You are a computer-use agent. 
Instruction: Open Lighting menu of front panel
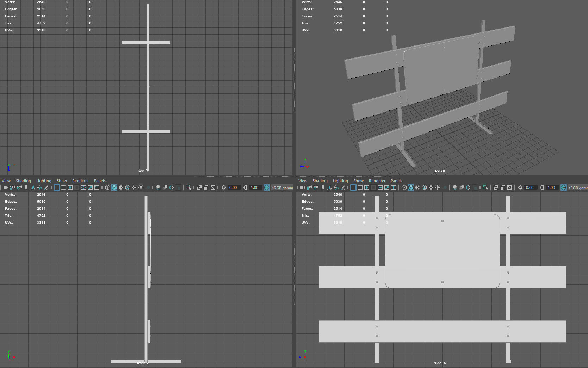tap(44, 181)
